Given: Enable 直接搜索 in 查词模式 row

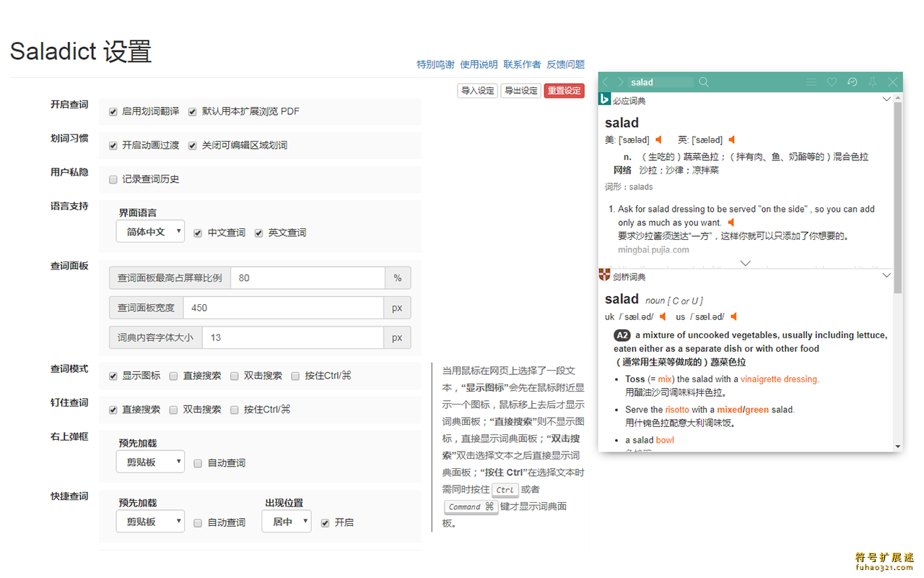Looking at the screenshot, I should 174,376.
